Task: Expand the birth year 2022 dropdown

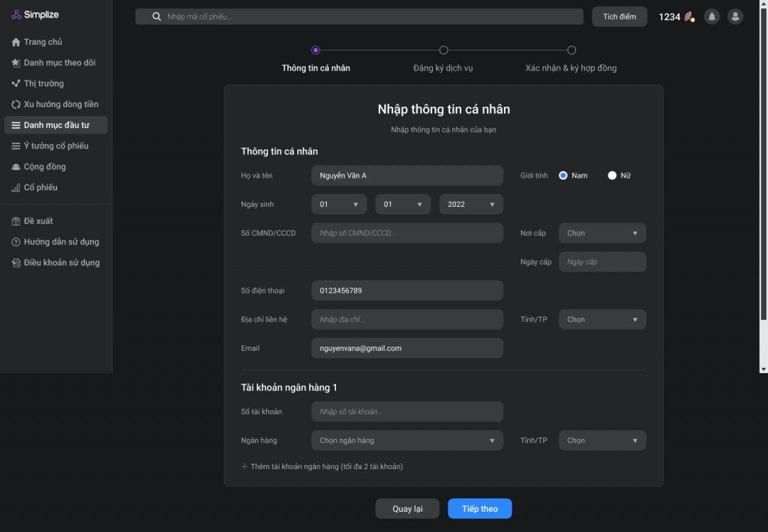Action: (471, 205)
